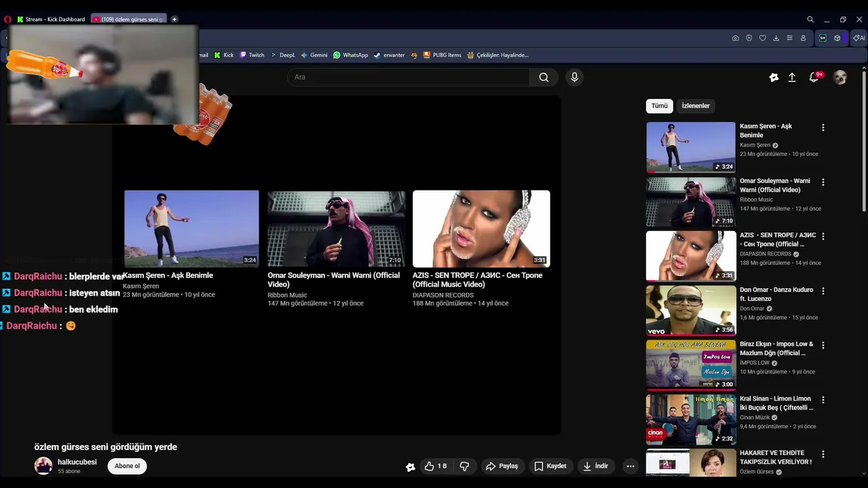Screen dimensions: 868x488
Task: Like the video with thumbs up
Action: (436, 466)
